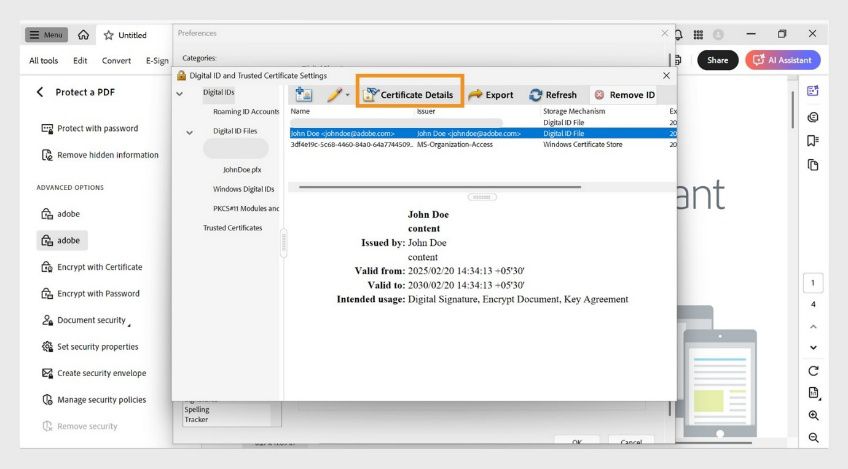The image size is (848, 469).
Task: Open the Convert menu item
Action: (116, 61)
